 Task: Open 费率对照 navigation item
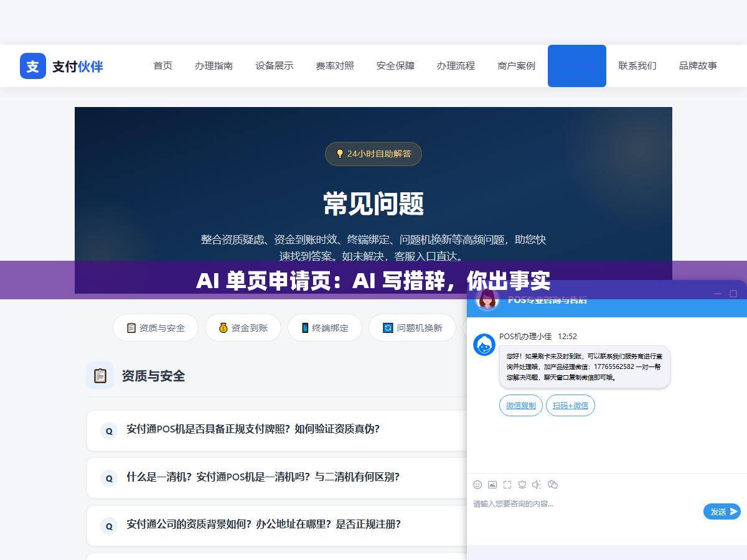tap(335, 66)
